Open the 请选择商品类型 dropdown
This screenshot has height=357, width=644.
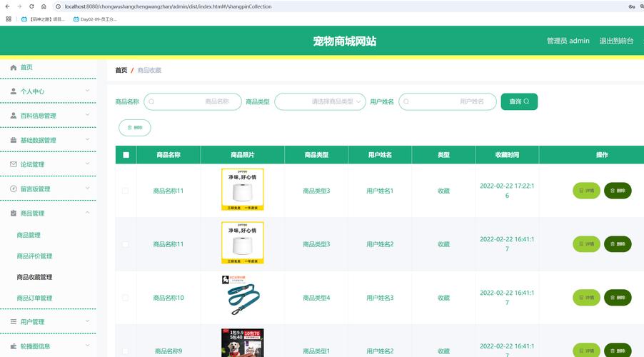pos(320,102)
